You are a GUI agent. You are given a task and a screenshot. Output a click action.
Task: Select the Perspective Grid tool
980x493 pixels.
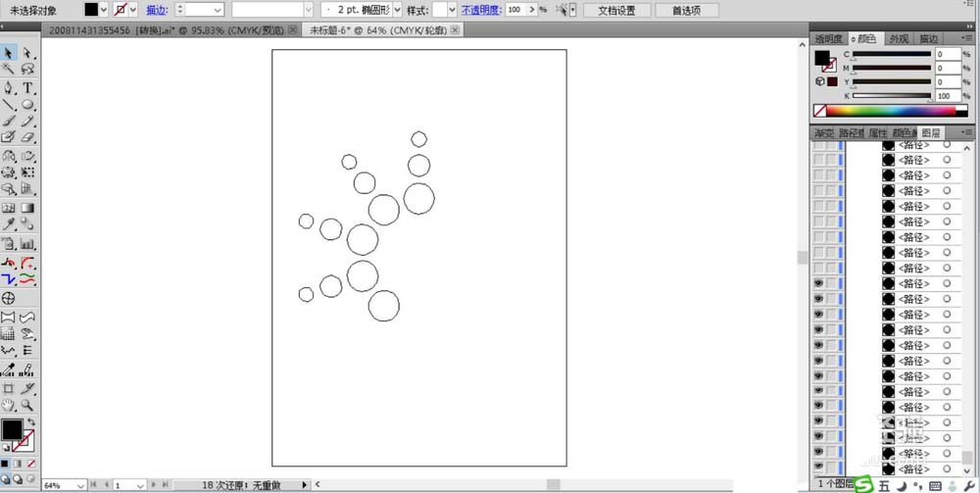coord(27,188)
